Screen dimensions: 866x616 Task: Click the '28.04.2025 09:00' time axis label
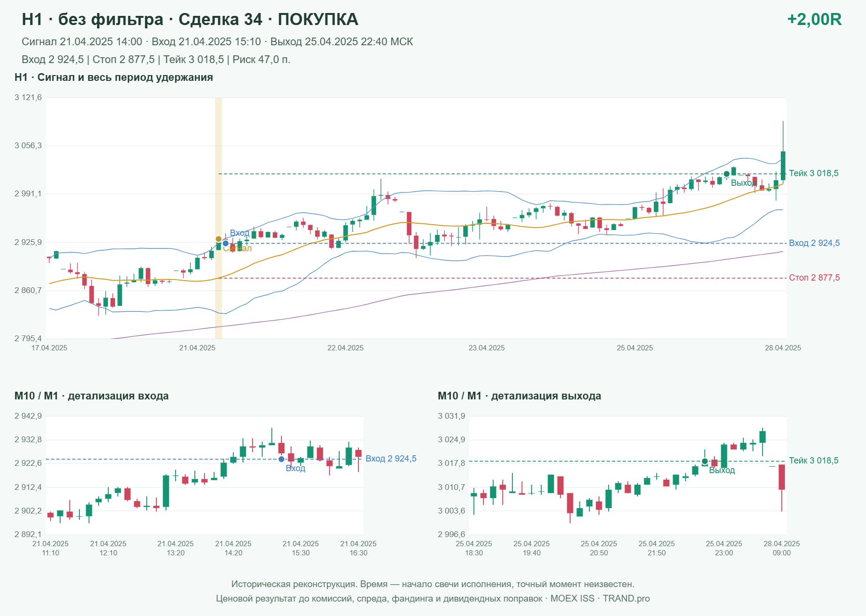782,548
